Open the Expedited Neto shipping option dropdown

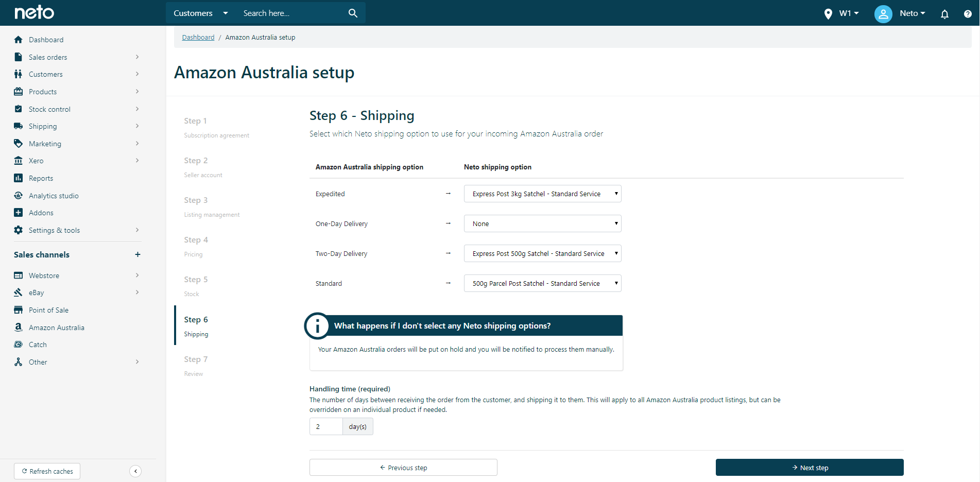click(542, 194)
